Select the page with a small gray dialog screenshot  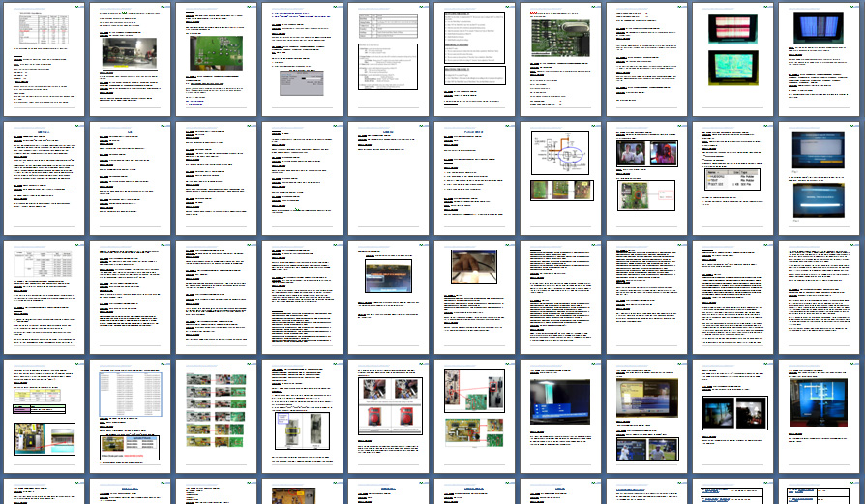click(x=302, y=60)
